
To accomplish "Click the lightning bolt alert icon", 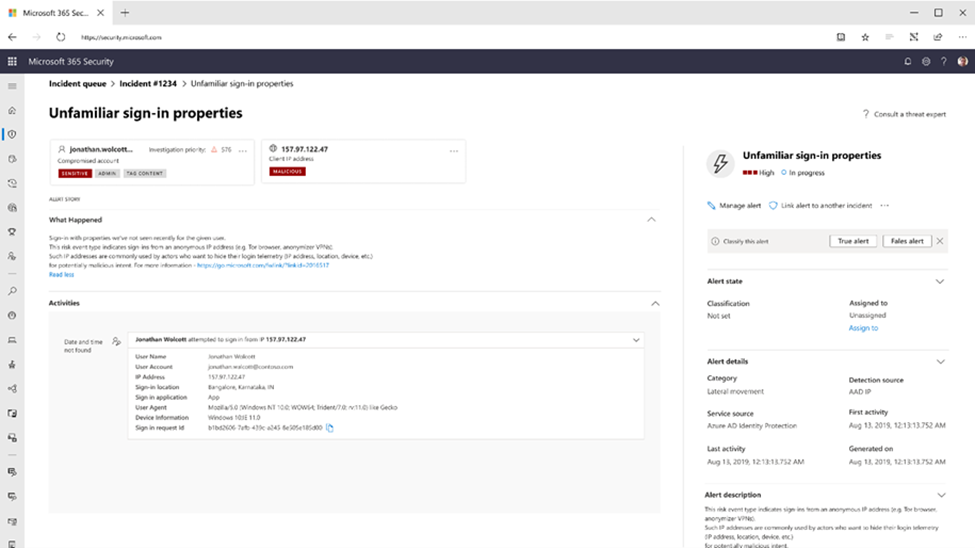I will tap(720, 164).
